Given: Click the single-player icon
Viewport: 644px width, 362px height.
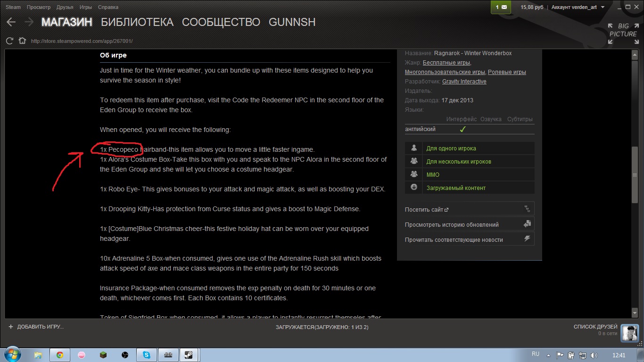Looking at the screenshot, I should [414, 148].
